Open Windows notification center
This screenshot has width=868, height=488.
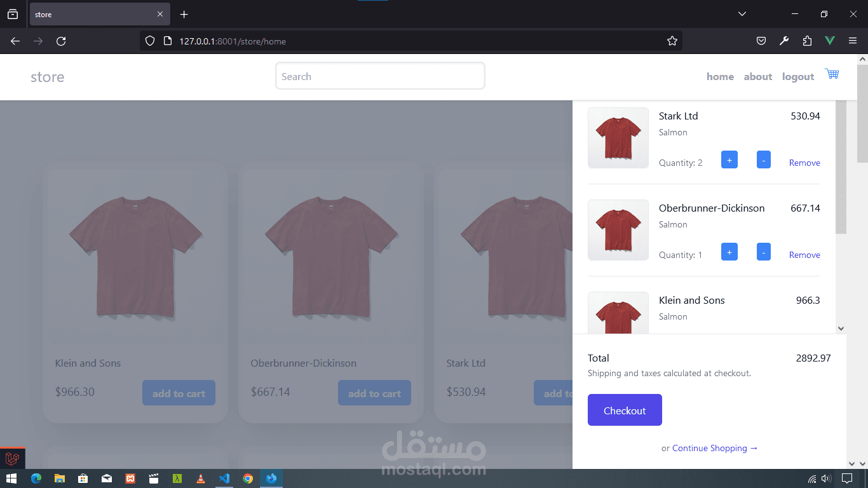[x=847, y=478]
